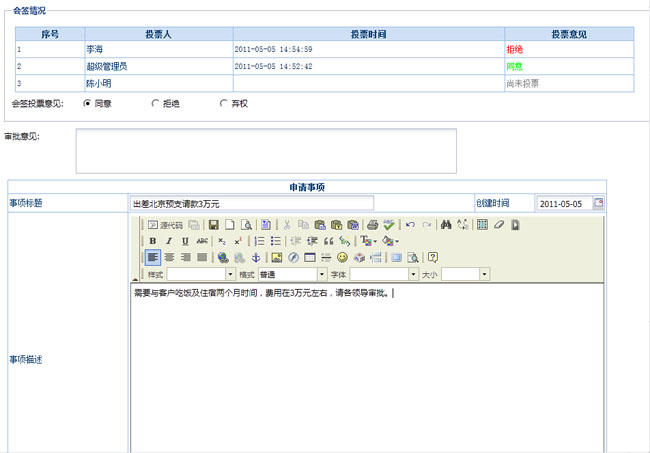This screenshot has width=650, height=453.
Task: Click the insert Flash icon
Action: coord(293,257)
